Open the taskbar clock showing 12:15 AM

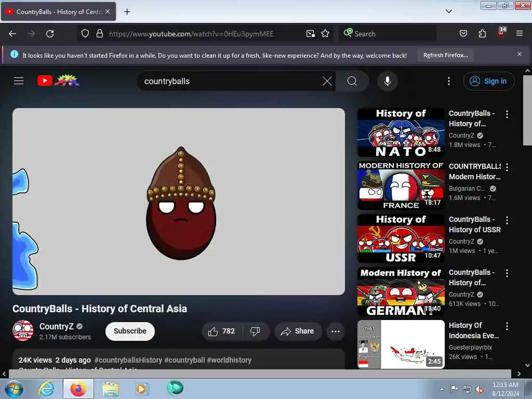pyautogui.click(x=505, y=389)
